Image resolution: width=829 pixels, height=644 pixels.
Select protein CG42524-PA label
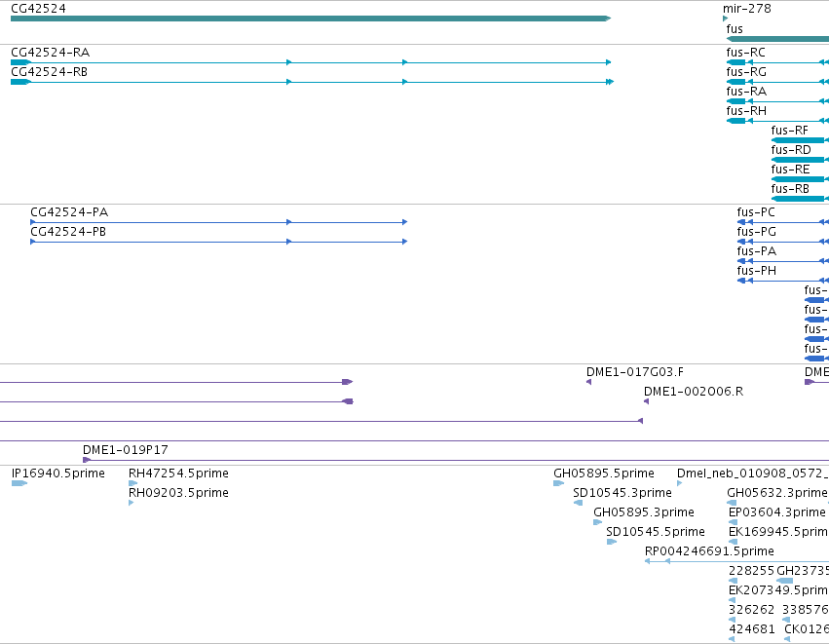pos(69,212)
